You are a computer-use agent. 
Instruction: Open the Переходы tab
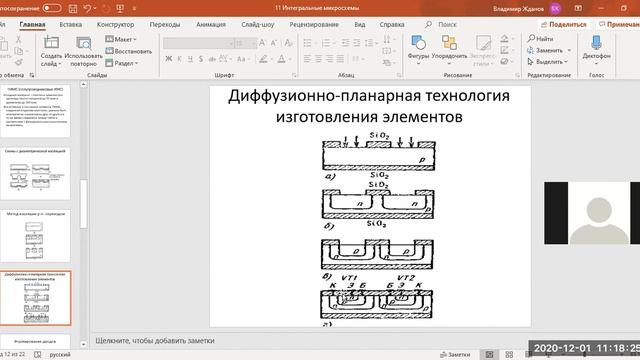pyautogui.click(x=165, y=24)
